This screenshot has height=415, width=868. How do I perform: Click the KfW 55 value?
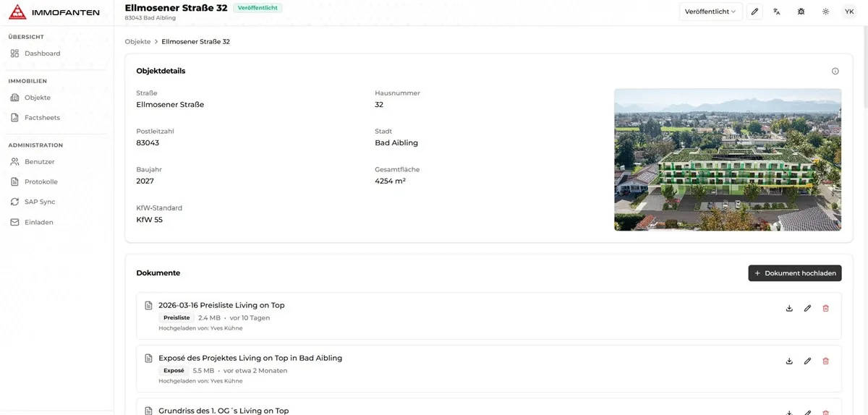pos(149,220)
